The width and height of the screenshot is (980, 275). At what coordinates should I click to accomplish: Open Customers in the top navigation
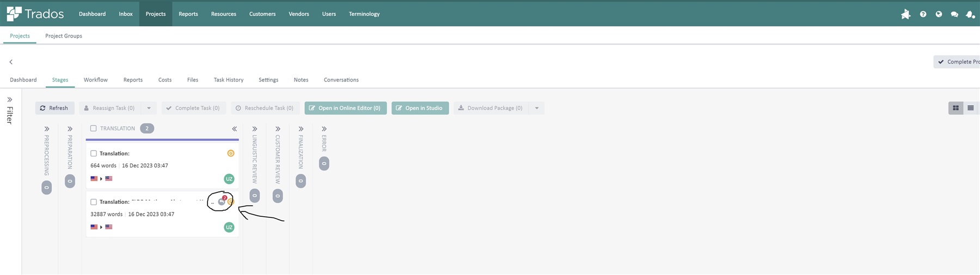[x=262, y=14]
